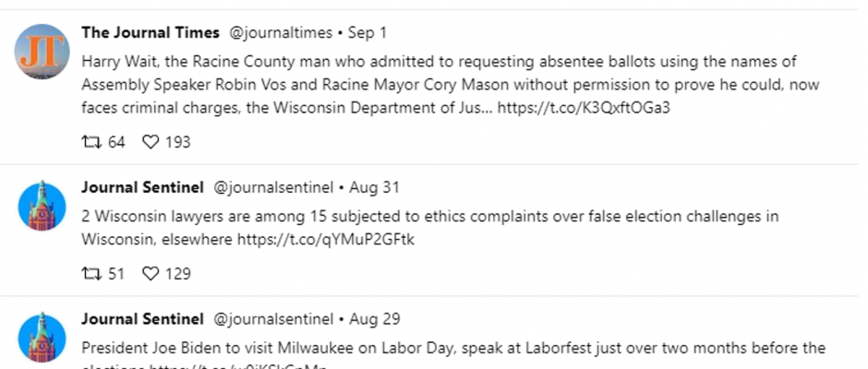Open the t.co/qYMuP2GFtk link

tap(325, 240)
